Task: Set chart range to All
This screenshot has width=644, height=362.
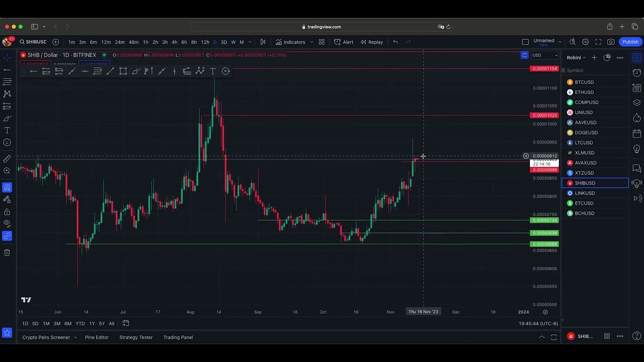Action: click(112, 324)
